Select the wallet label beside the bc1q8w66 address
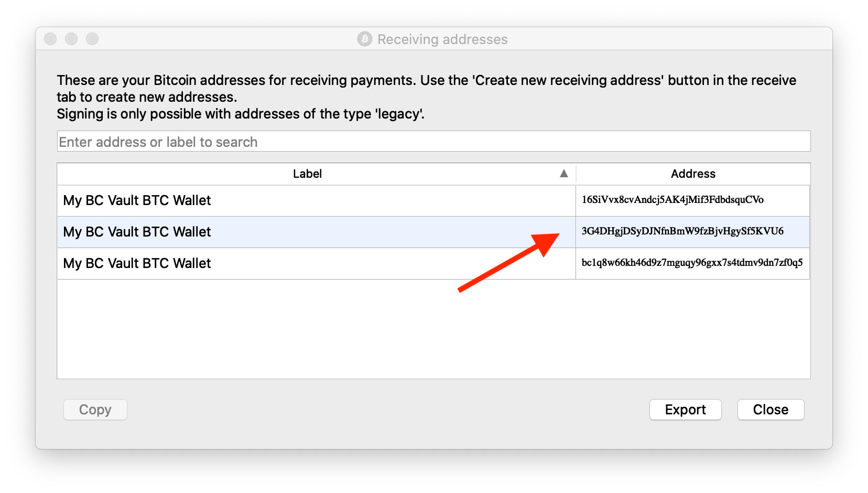The image size is (868, 493). [x=137, y=263]
